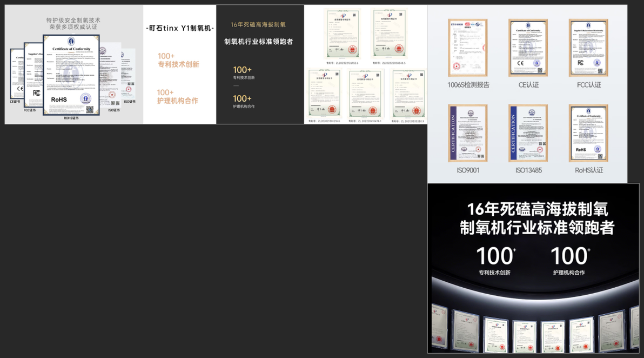The image size is (644, 358).
Task: Click the white 护理机构合作 caption on the black poster
Action: [x=569, y=273]
